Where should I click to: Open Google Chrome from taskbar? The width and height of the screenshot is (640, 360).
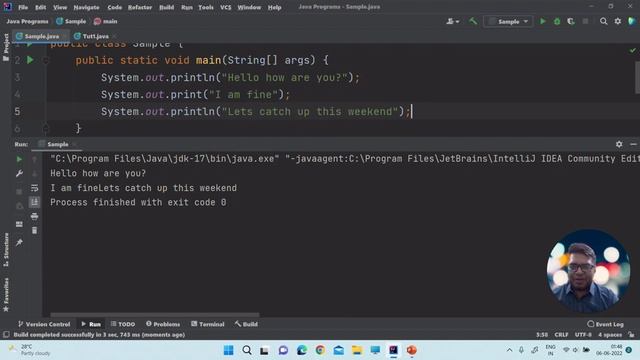pyautogui.click(x=320, y=350)
